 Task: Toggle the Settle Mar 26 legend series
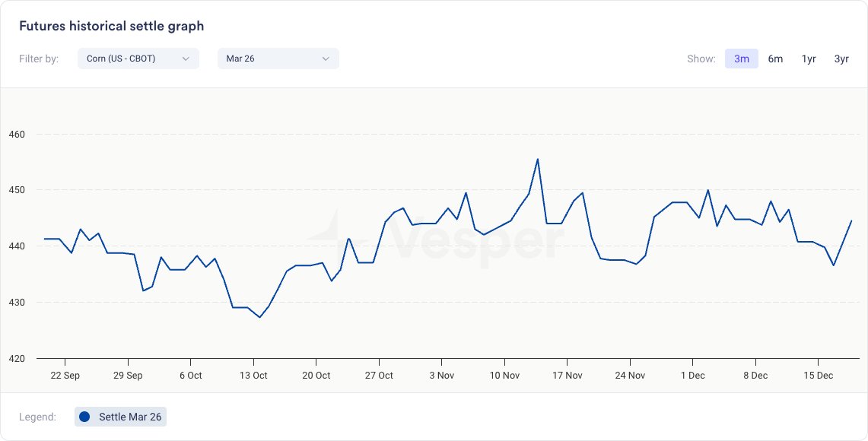[121, 417]
